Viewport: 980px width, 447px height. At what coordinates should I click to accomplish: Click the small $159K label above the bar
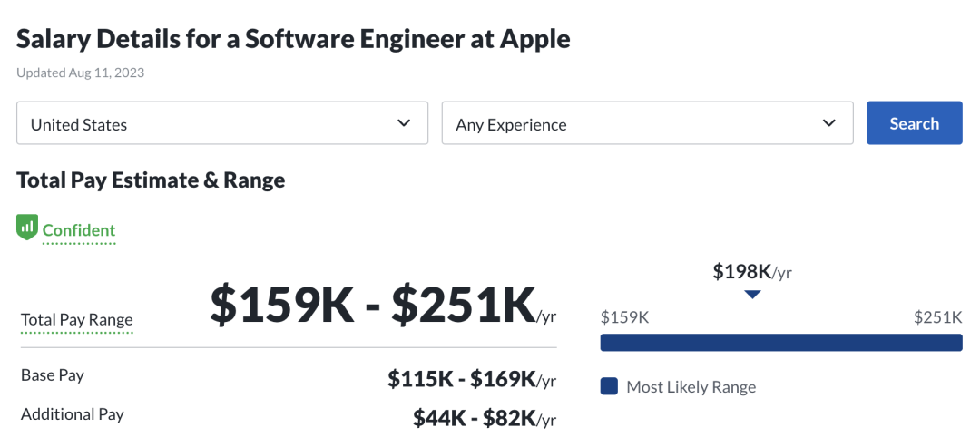pos(624,317)
